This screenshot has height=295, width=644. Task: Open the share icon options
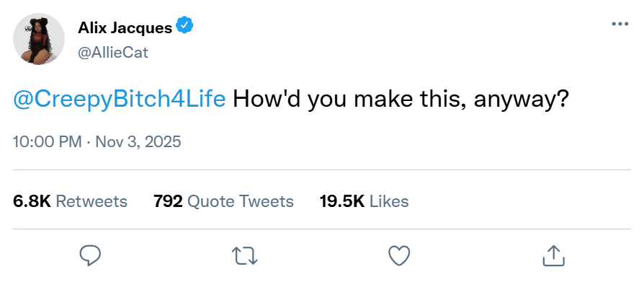(552, 255)
